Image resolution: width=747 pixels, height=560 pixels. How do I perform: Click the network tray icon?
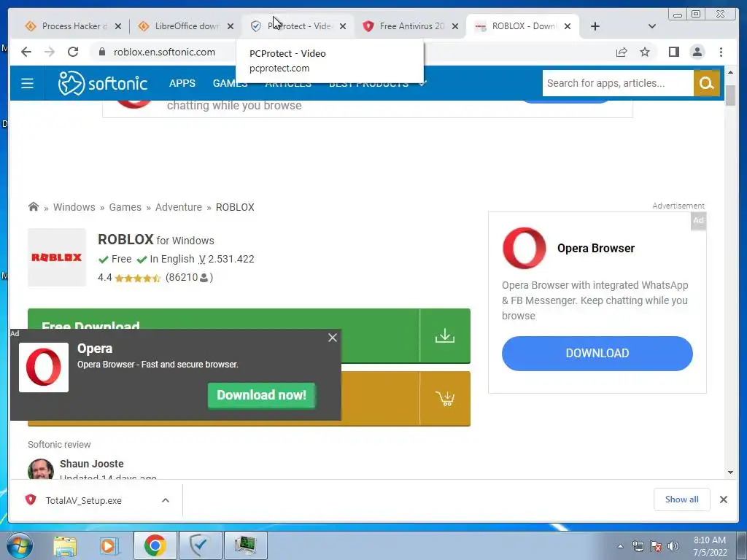pyautogui.click(x=638, y=546)
